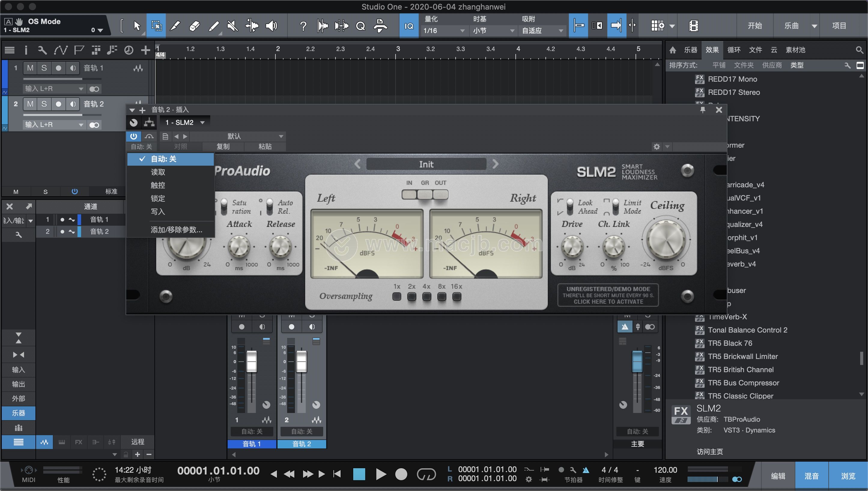This screenshot has height=491, width=868.
Task: Open the 吸附 自适应 snap dropdown
Action: pos(542,31)
